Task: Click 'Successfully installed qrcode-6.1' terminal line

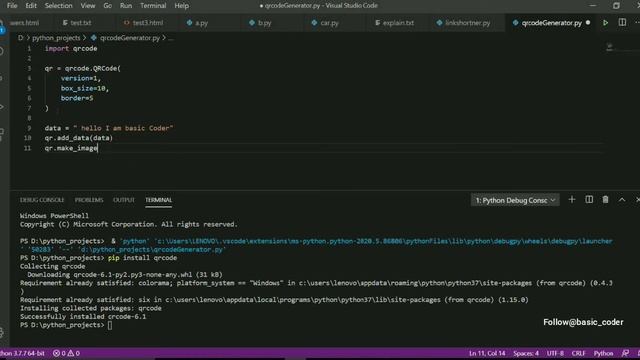Action: pyautogui.click(x=83, y=317)
